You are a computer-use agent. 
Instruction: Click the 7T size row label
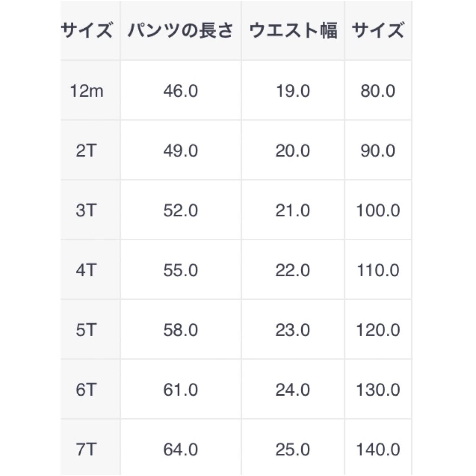pos(86,450)
